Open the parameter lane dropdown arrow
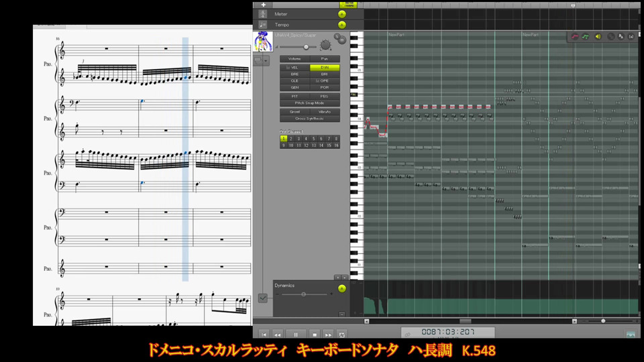 (x=345, y=278)
